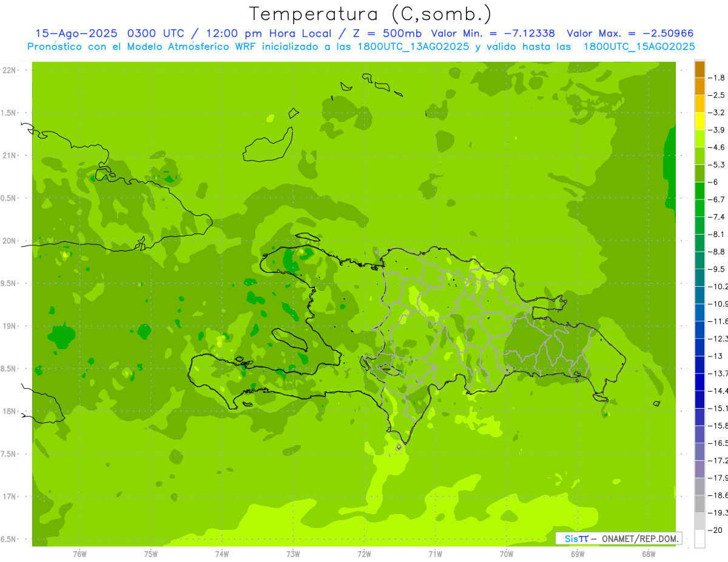Image resolution: width=728 pixels, height=562 pixels.
Task: Click the '-20' legend value
Action: 716,530
